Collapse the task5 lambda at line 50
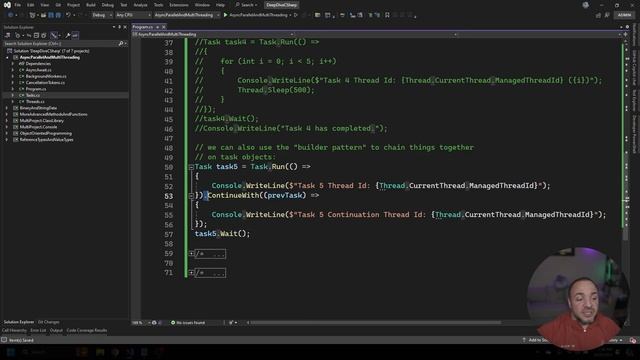This screenshot has height=360, width=640. click(191, 167)
